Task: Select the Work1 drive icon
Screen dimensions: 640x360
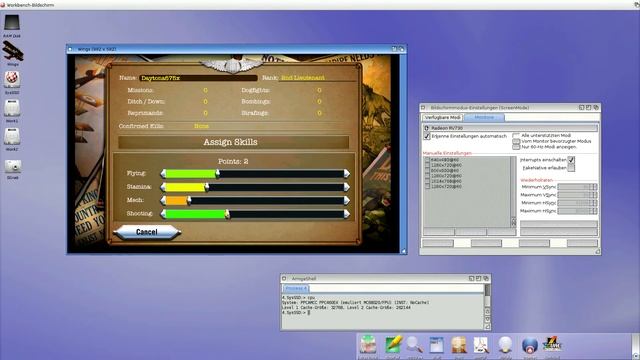Action: pyautogui.click(x=12, y=108)
